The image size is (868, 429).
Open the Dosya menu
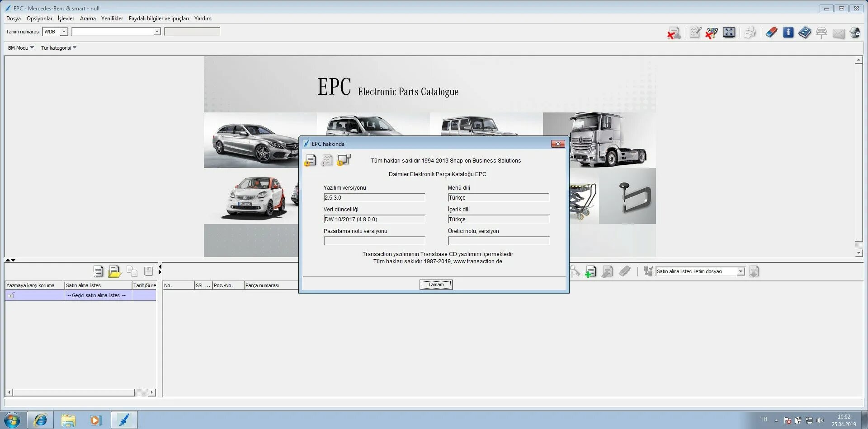click(x=14, y=19)
